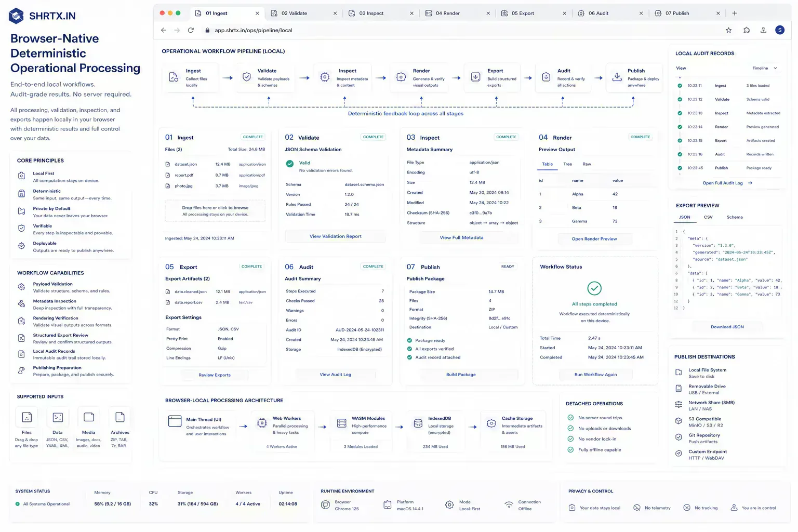Click the Render pipeline stage icon
798x532 pixels.
pos(401,77)
